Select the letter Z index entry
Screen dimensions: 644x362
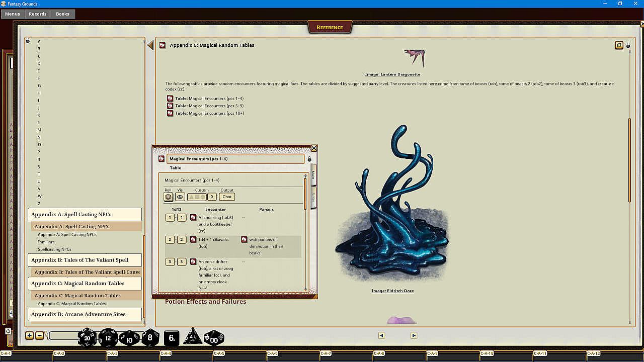coord(39,204)
